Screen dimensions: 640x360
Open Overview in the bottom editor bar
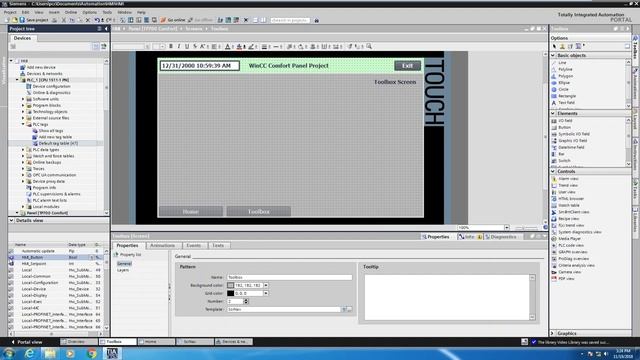(x=78, y=342)
